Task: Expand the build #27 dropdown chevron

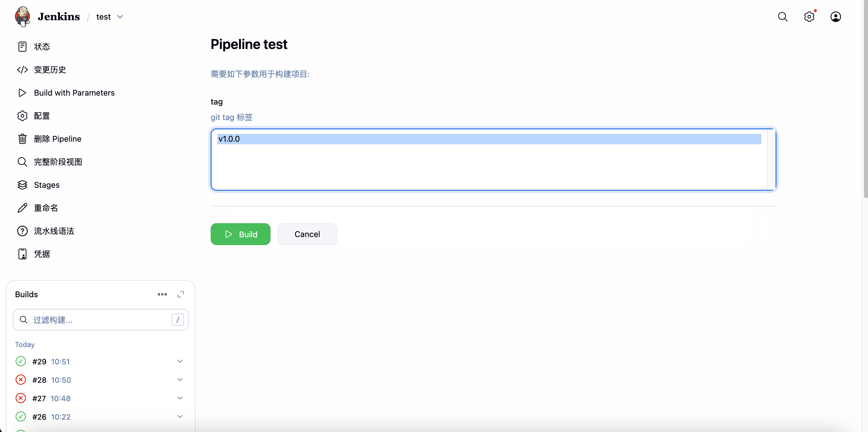Action: point(180,398)
